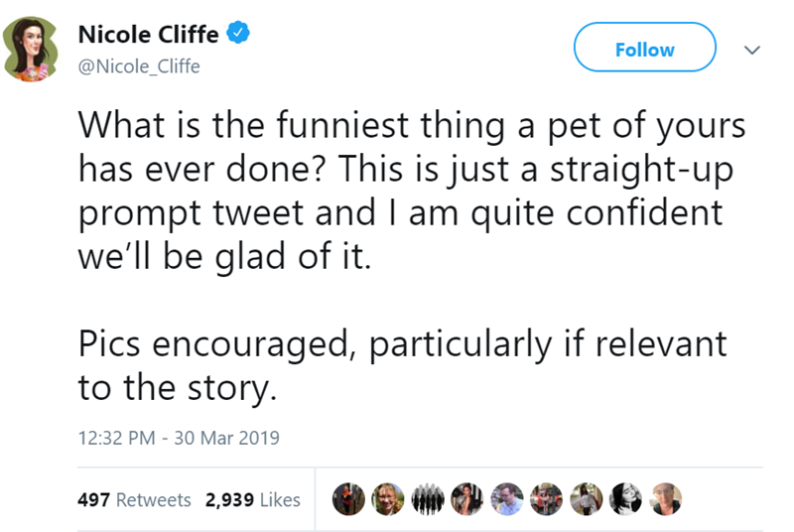The width and height of the screenshot is (794, 532).
Task: Open the black-and-white liker avatar
Action: pyautogui.click(x=626, y=499)
